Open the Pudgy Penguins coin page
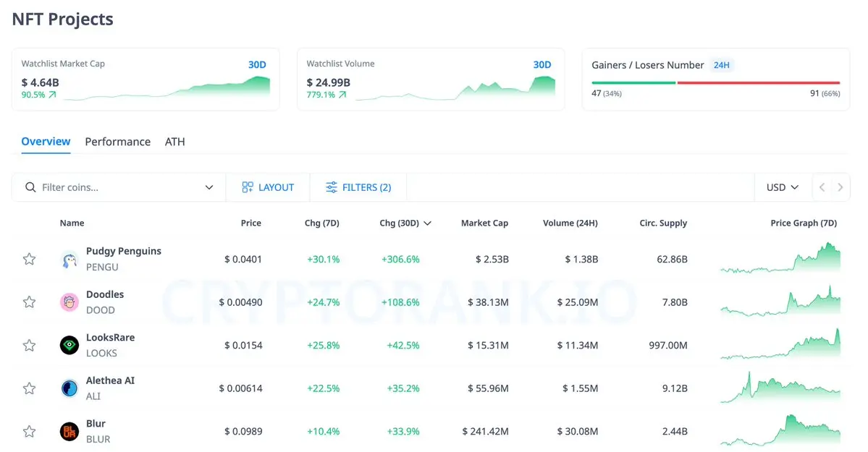 pos(124,251)
